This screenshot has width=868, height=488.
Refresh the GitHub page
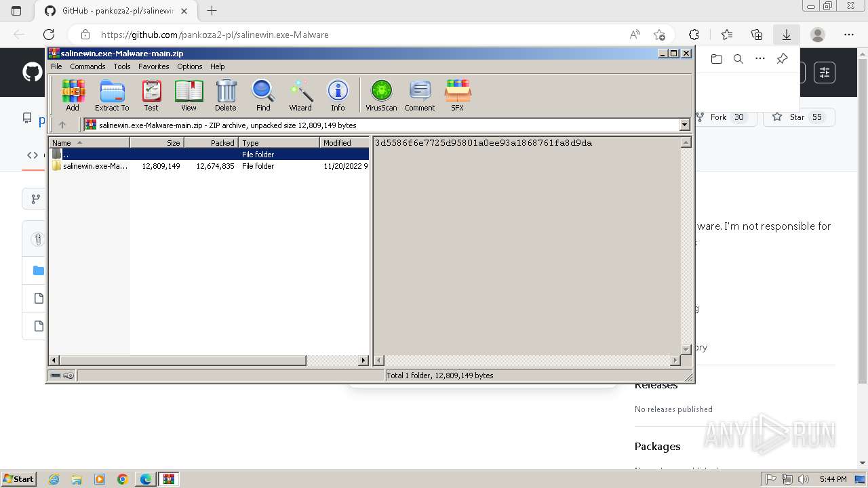click(49, 35)
